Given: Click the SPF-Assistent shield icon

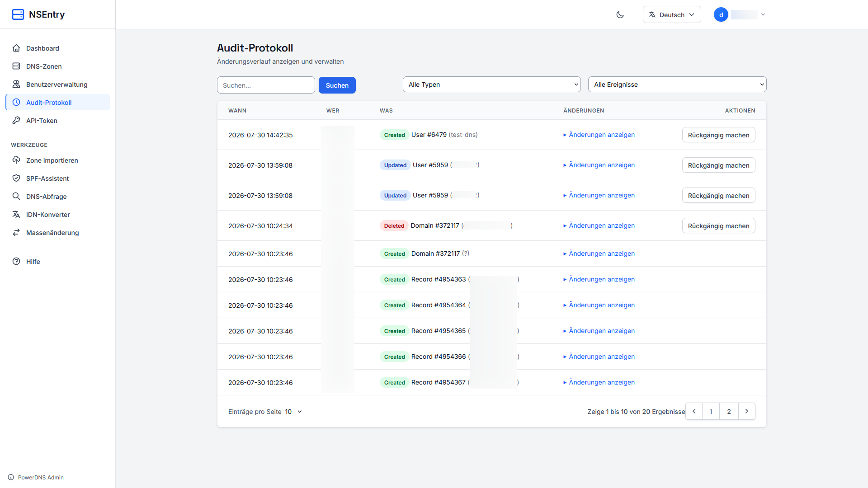Looking at the screenshot, I should tap(16, 178).
